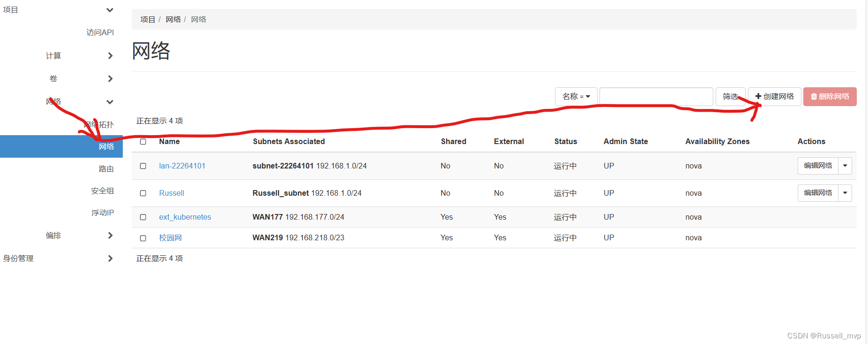Open the lan-22264101 network link

[x=182, y=166]
